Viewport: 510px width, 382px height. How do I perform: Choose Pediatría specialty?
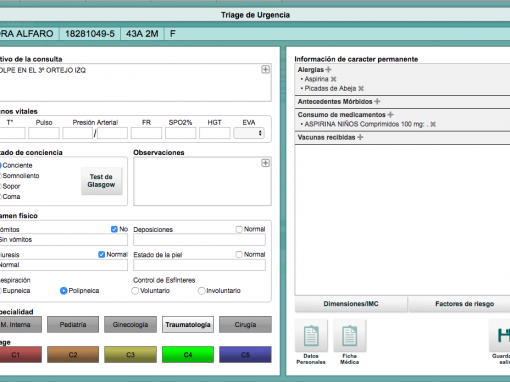pos(73,324)
